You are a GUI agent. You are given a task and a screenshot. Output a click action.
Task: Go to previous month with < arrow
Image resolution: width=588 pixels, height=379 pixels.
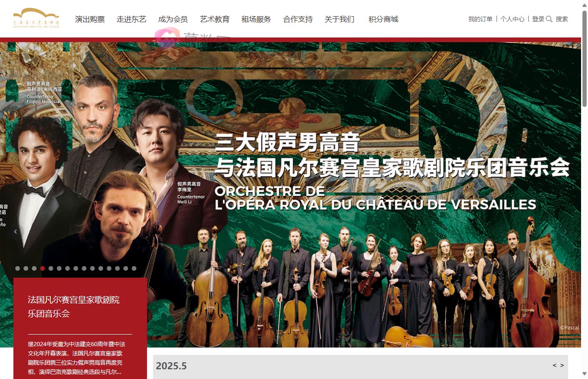pyautogui.click(x=554, y=366)
